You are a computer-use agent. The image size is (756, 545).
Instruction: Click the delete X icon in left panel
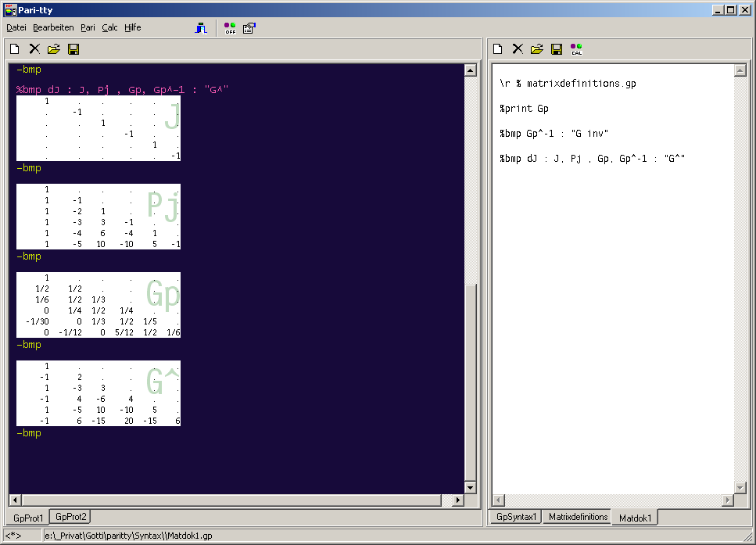tap(34, 49)
